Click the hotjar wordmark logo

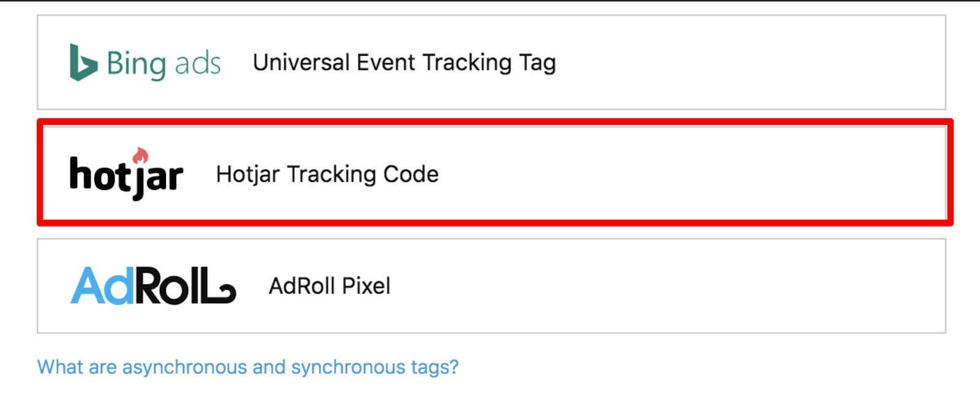126,174
